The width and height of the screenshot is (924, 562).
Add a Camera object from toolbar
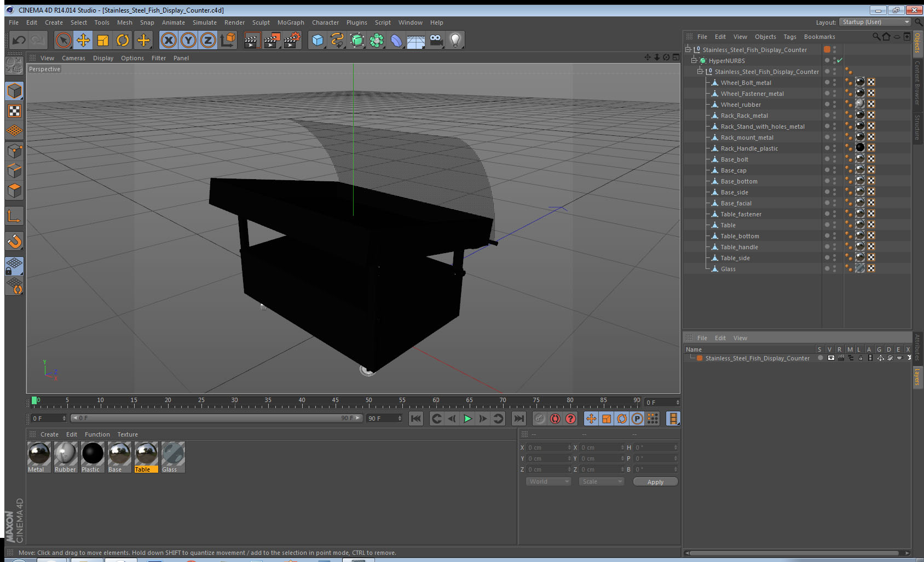436,40
